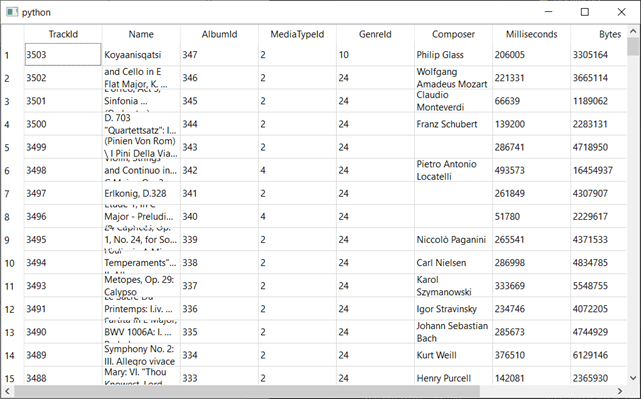Click the MediaTypeId column header
Viewport: 641px width, 399px height.
click(297, 34)
